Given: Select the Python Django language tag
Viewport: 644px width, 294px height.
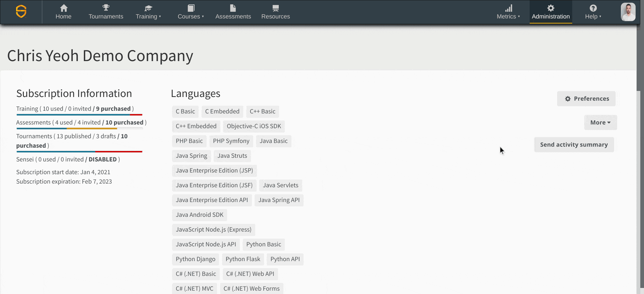Looking at the screenshot, I should coord(196,259).
